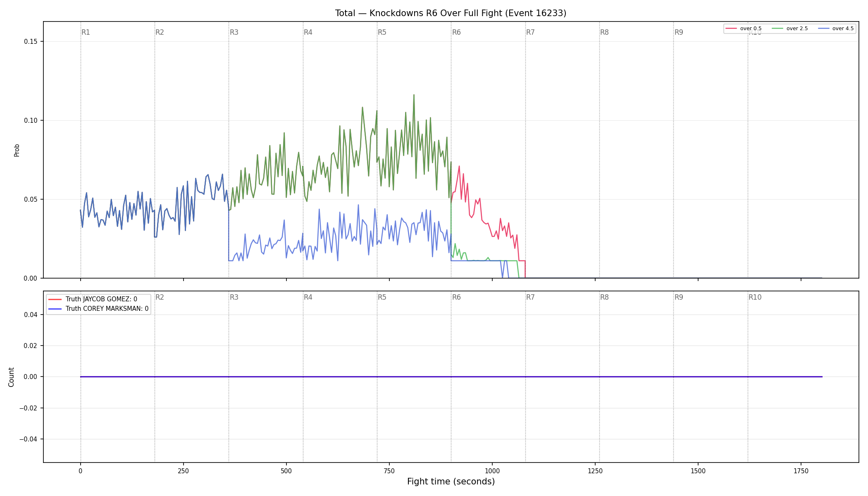Viewport: 868px width, 496px height.
Task: Click the R1 round marker in top chart
Action: coord(86,32)
